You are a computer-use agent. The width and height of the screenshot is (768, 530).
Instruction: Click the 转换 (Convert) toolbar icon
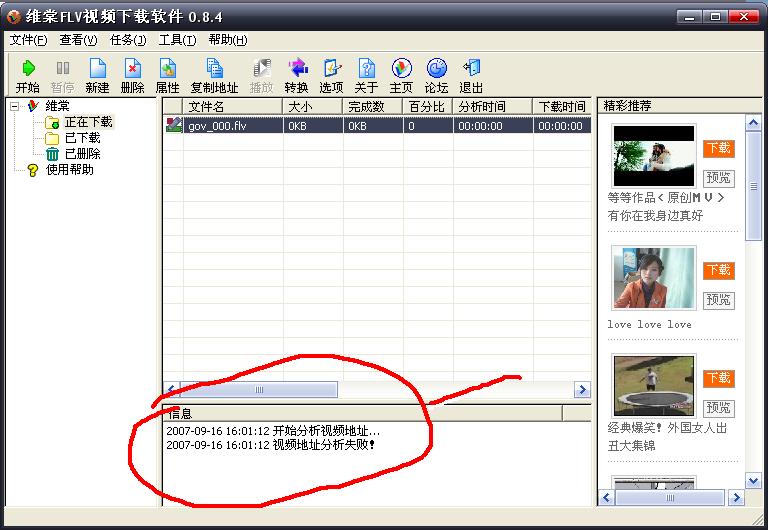tap(297, 68)
